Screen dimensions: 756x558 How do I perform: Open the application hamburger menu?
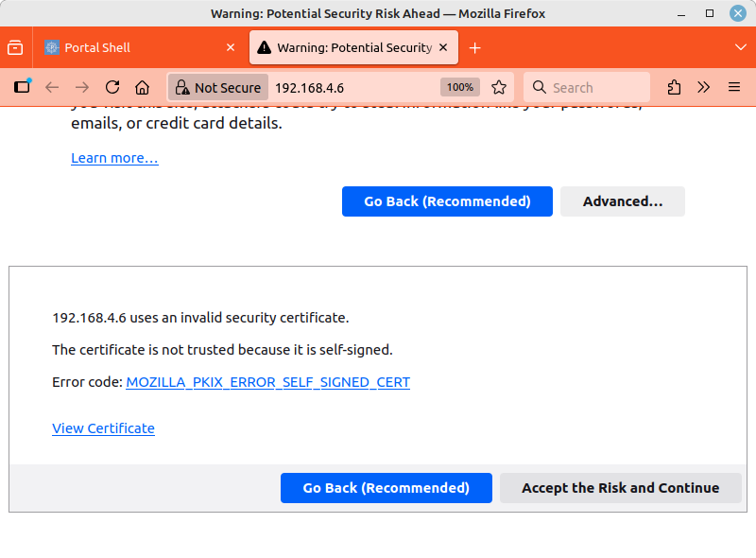click(734, 87)
